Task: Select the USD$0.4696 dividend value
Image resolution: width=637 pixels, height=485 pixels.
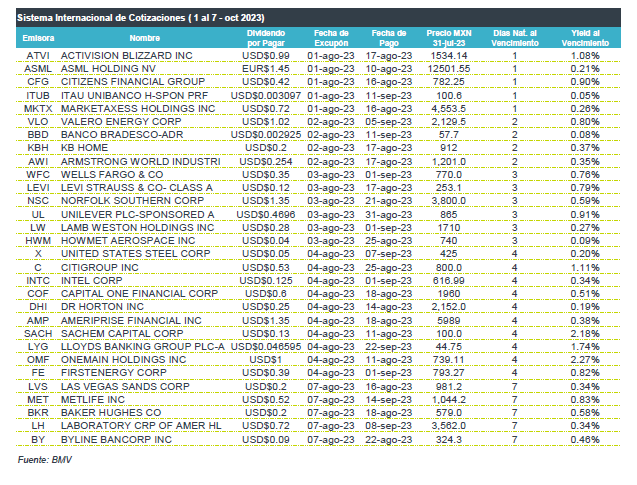Action: [x=266, y=215]
